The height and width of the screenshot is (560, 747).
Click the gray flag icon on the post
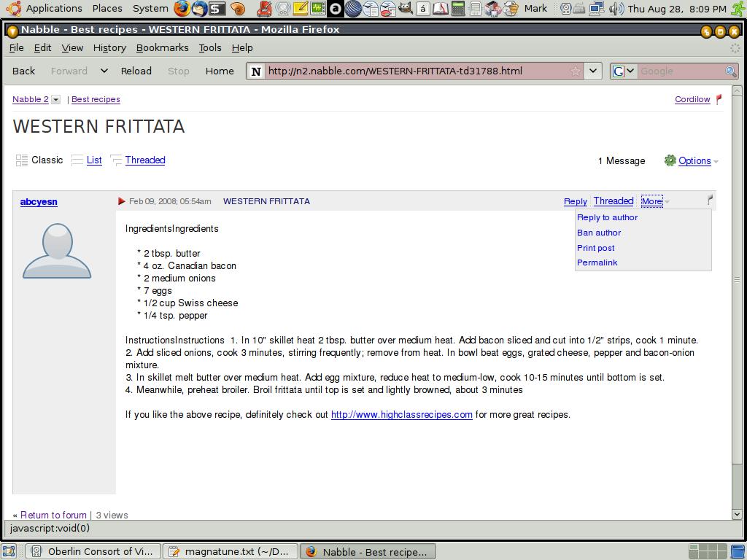710,199
